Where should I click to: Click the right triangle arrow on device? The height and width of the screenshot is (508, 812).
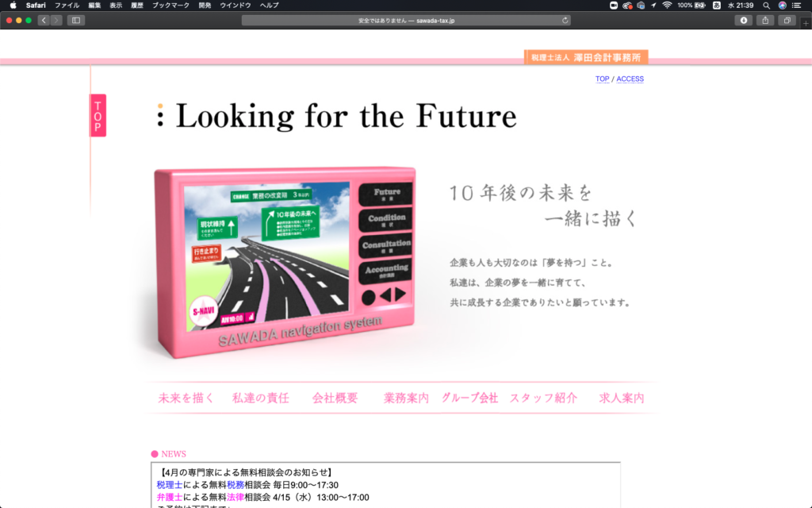400,294
